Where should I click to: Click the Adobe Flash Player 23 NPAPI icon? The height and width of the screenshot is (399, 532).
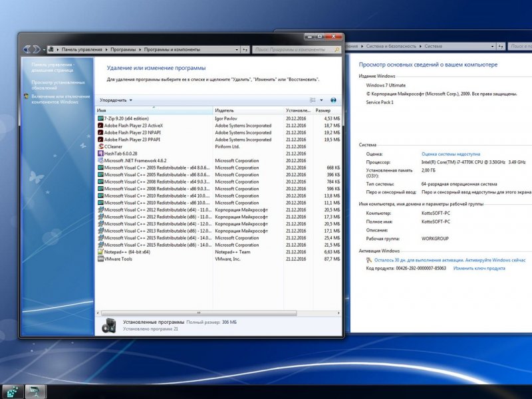point(100,132)
